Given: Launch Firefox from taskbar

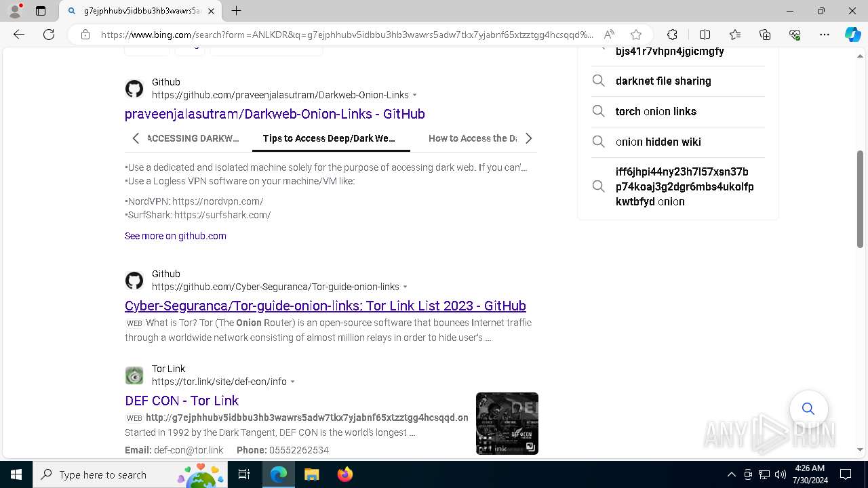Looking at the screenshot, I should (x=344, y=474).
